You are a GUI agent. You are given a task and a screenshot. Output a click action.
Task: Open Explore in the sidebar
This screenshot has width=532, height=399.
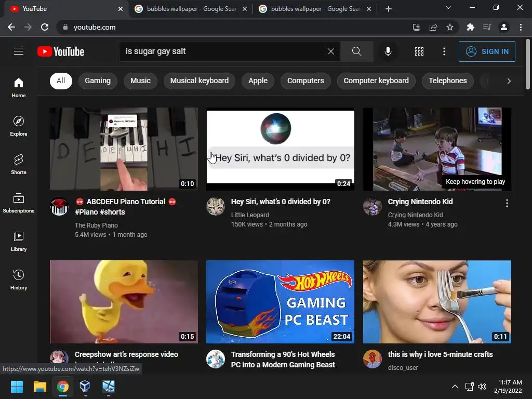tap(19, 126)
